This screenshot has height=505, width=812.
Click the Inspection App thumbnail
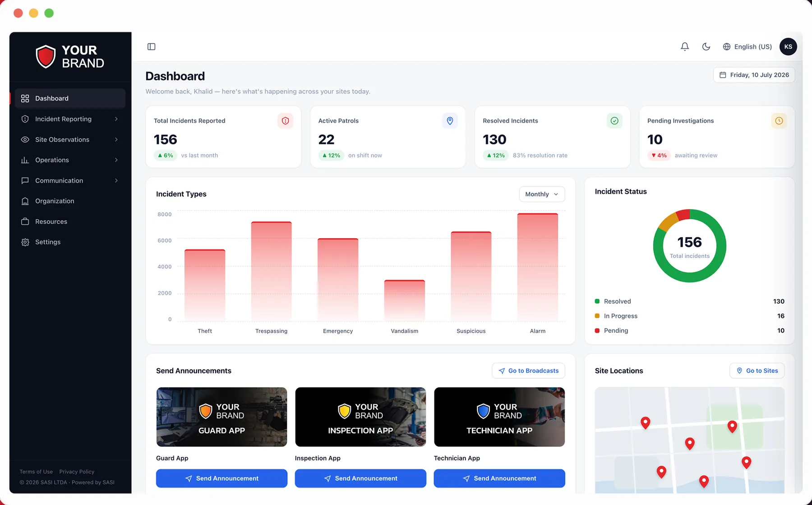[360, 417]
